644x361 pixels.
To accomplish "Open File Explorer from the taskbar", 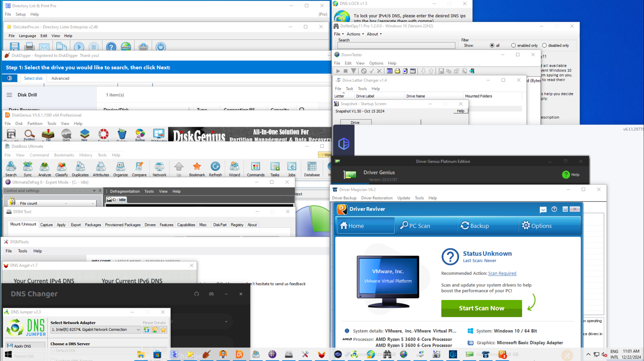I will click(x=141, y=354).
